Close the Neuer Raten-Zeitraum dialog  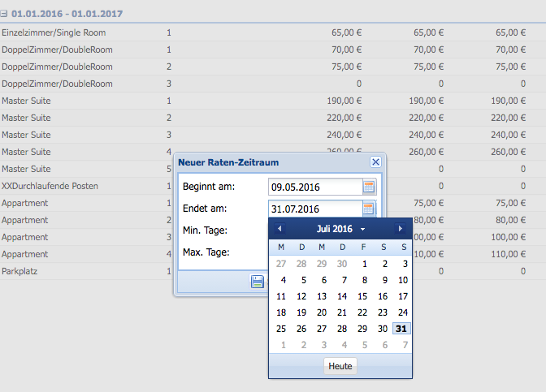click(x=375, y=162)
